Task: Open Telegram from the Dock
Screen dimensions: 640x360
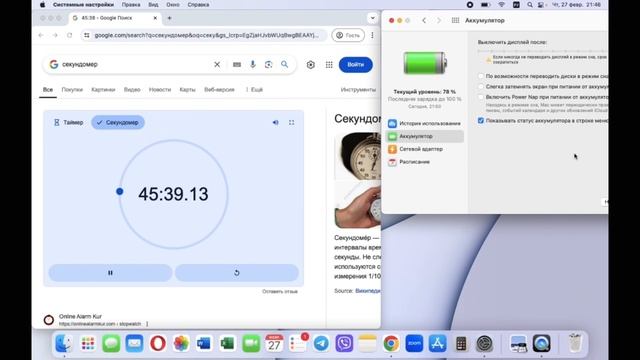Action: click(x=321, y=343)
